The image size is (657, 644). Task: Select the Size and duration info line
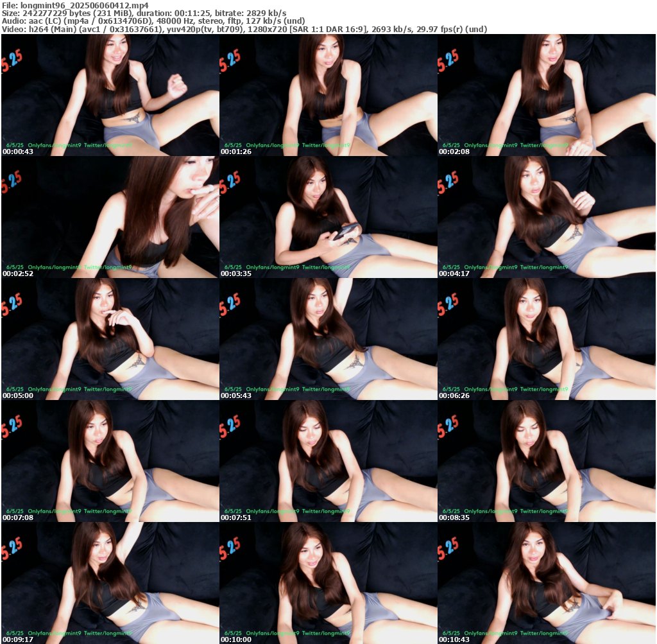click(x=144, y=13)
